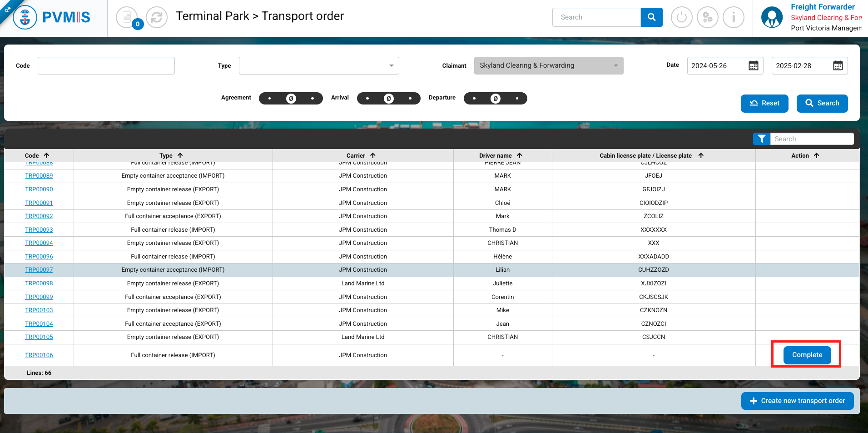868x433 pixels.
Task: Click Complete button for TRP00106
Action: (x=807, y=355)
